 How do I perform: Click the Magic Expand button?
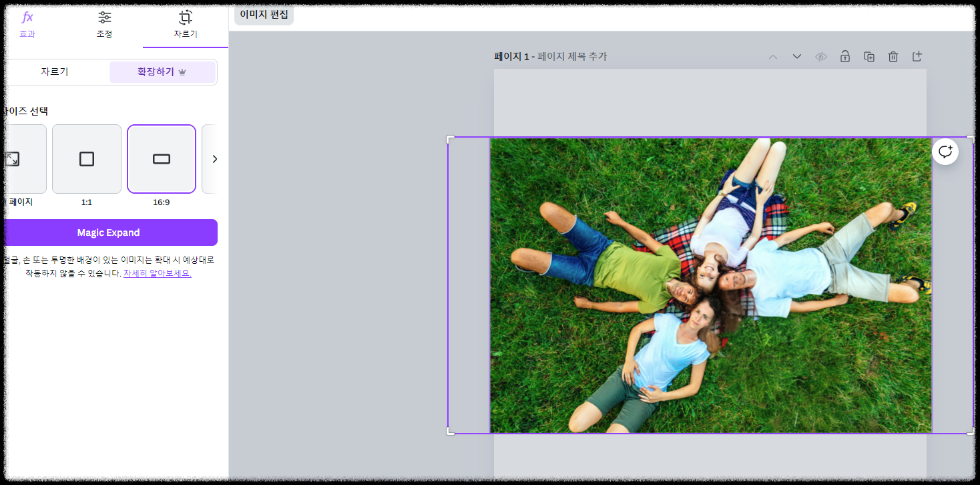(x=109, y=232)
